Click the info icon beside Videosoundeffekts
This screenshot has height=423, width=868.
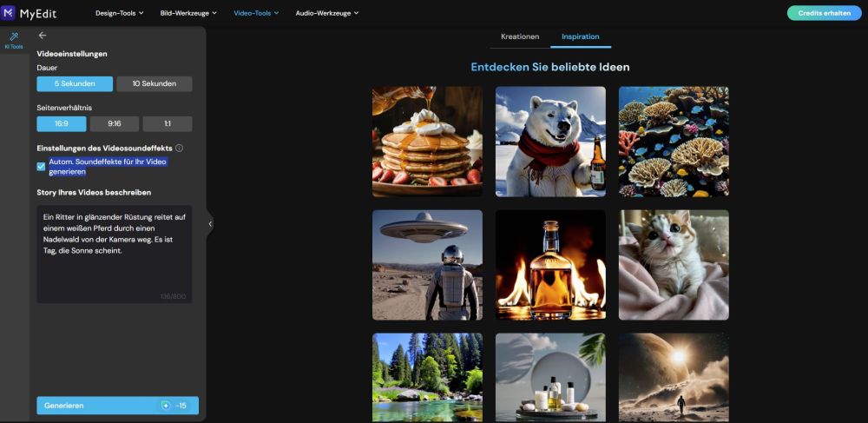point(179,149)
